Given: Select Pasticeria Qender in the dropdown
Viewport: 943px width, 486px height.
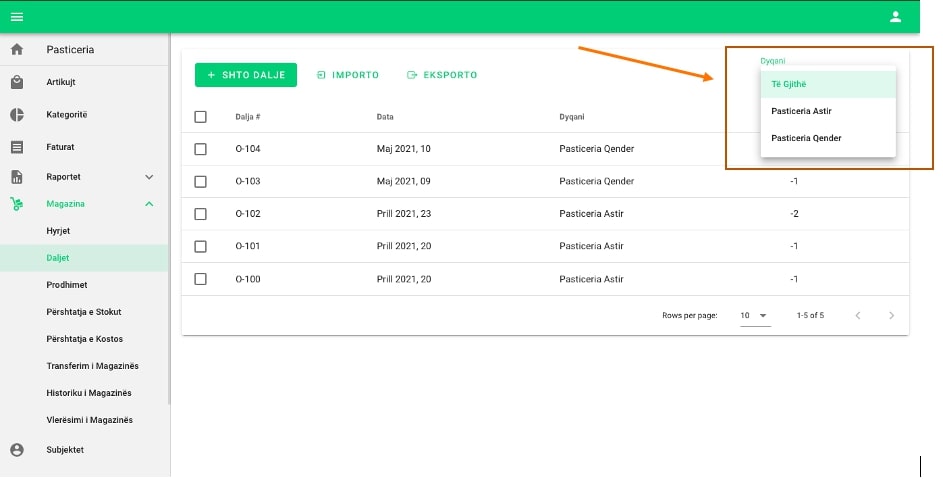Looking at the screenshot, I should click(x=806, y=138).
